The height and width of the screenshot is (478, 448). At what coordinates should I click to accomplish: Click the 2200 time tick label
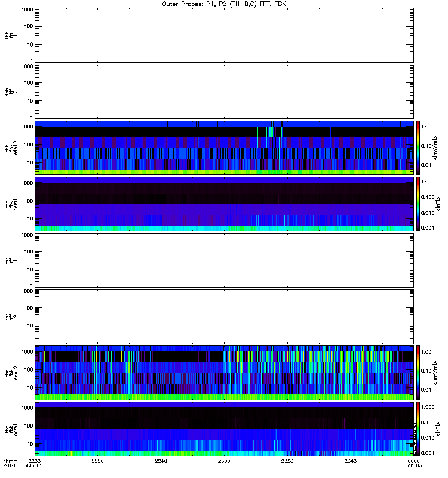click(x=35, y=461)
